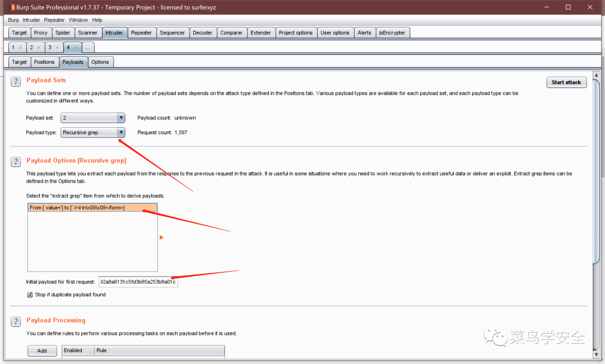Image resolution: width=605 pixels, height=364 pixels.
Task: Open Payload Sets help icon
Action: (x=16, y=81)
